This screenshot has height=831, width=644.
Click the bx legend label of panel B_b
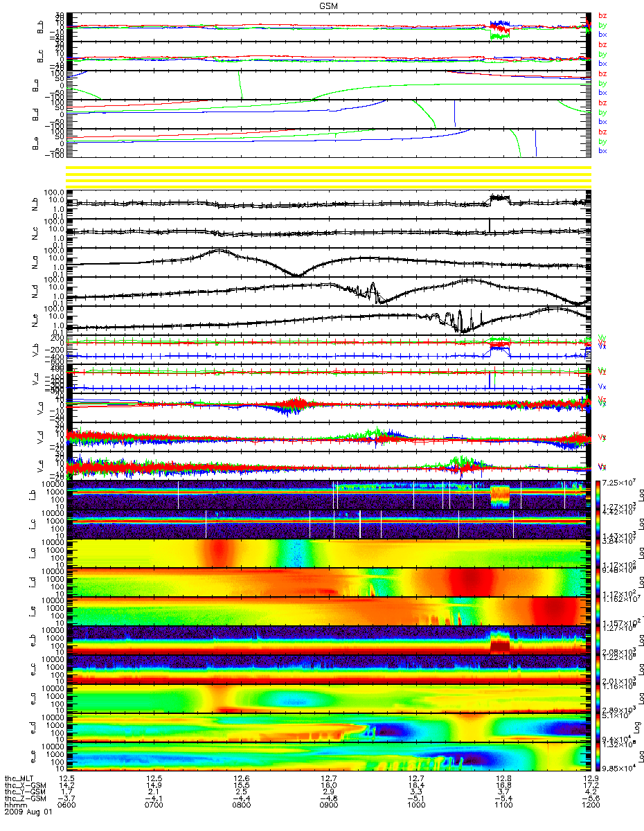(602, 35)
